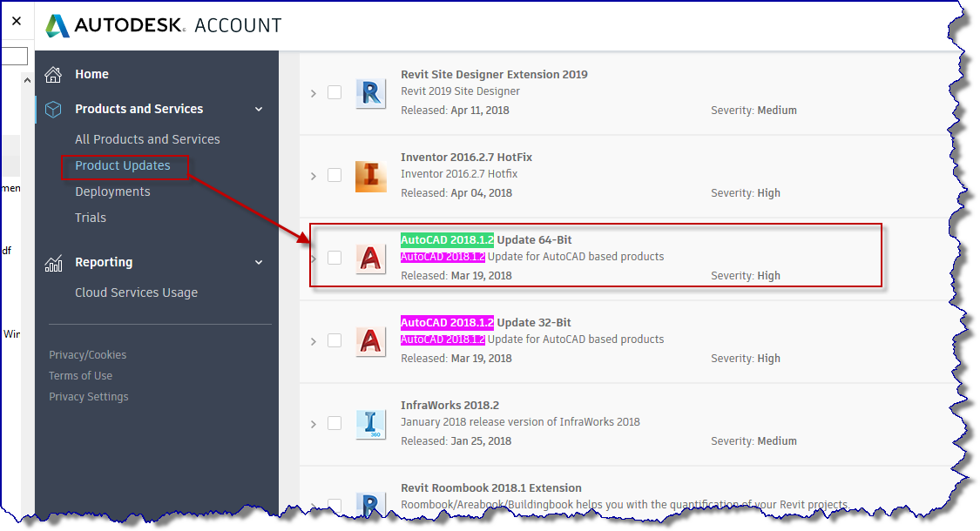Image resolution: width=980 pixels, height=531 pixels.
Task: Click the Products and Services box icon
Action: pos(54,108)
